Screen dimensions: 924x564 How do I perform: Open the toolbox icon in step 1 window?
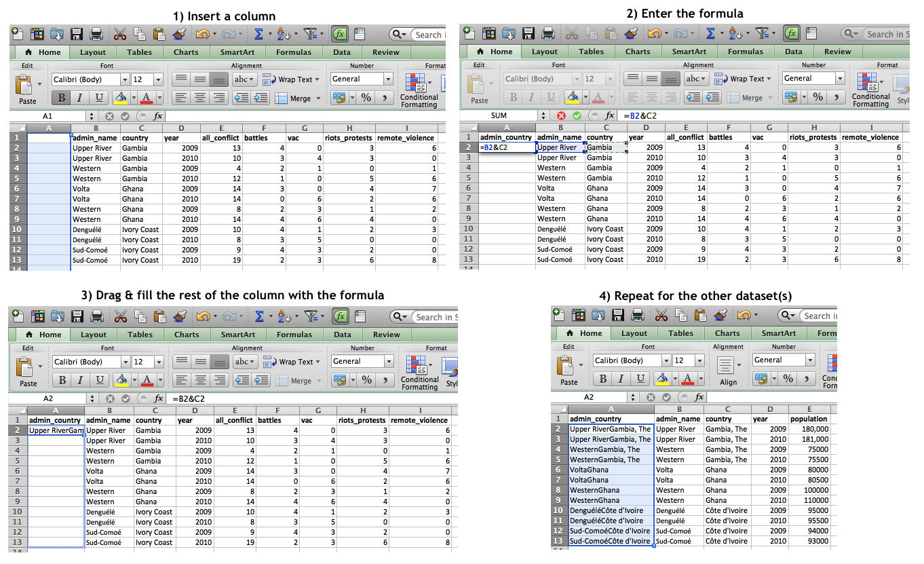click(360, 33)
